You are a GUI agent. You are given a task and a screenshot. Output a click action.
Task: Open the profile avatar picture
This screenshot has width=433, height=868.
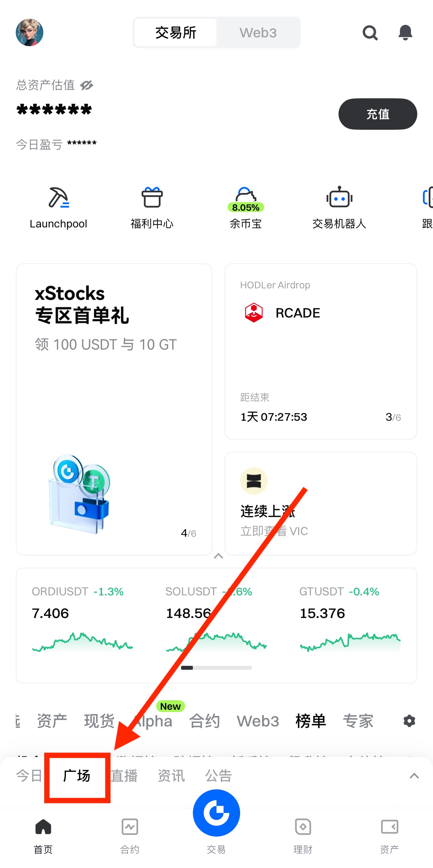[30, 33]
